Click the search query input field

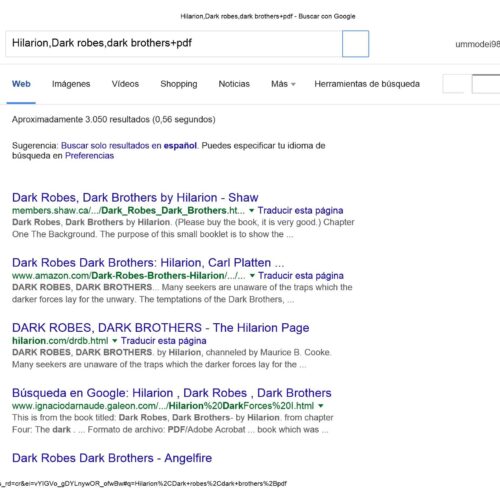[x=174, y=44]
